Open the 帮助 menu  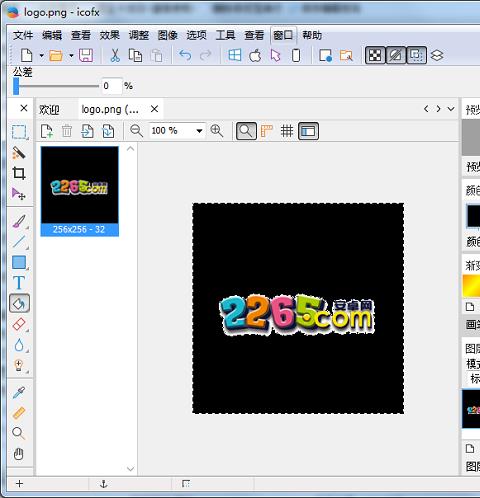click(312, 35)
